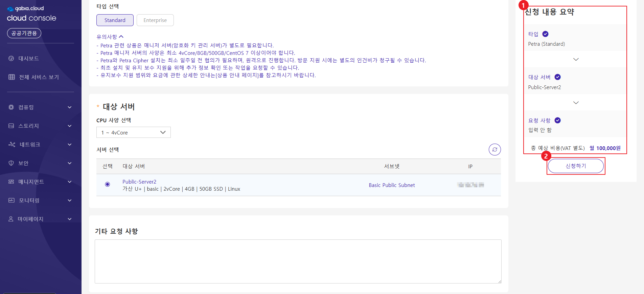This screenshot has width=644, height=294.
Task: Click 입력 안 함 in the summary
Action: point(540,130)
